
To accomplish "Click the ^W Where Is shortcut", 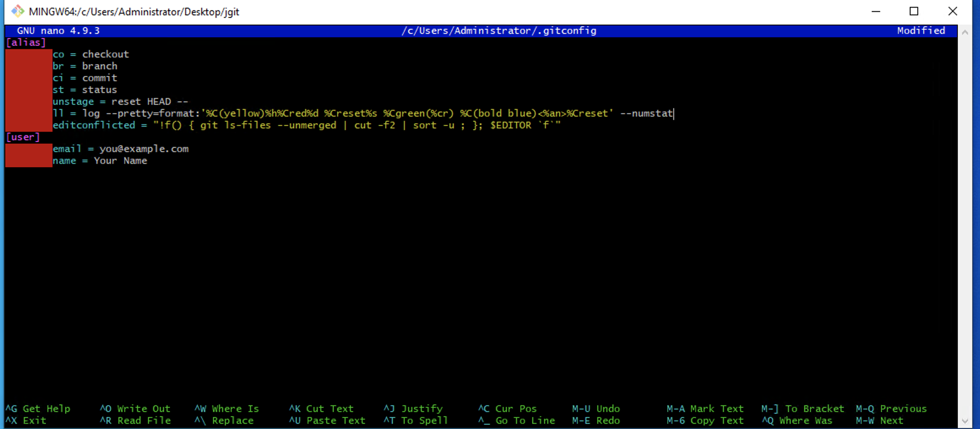I will click(x=227, y=409).
